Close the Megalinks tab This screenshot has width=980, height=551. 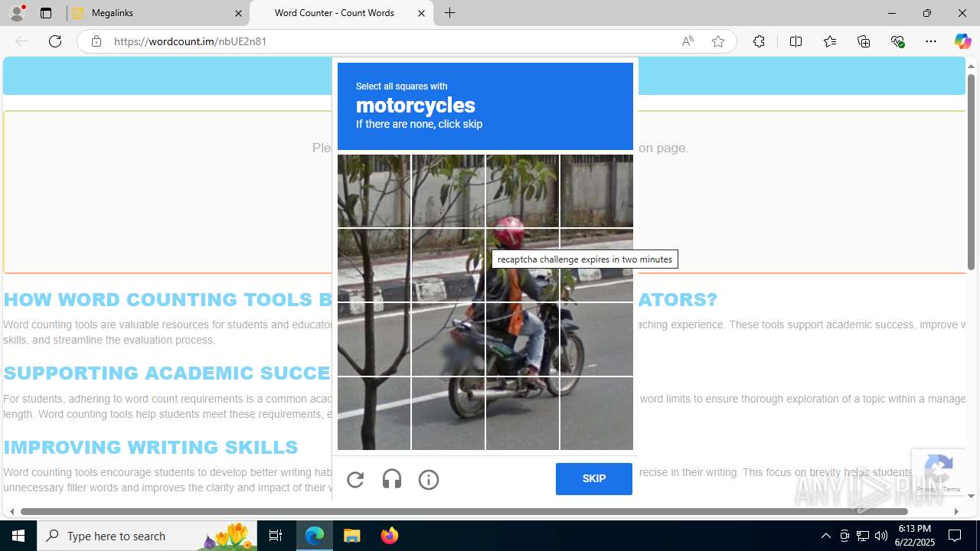[x=238, y=13]
